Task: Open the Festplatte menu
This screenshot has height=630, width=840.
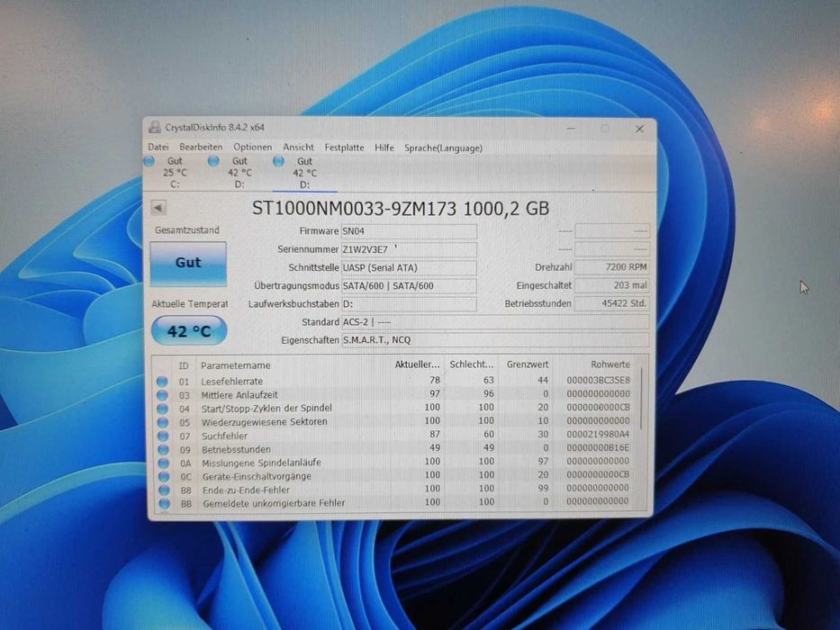Action: coord(345,148)
